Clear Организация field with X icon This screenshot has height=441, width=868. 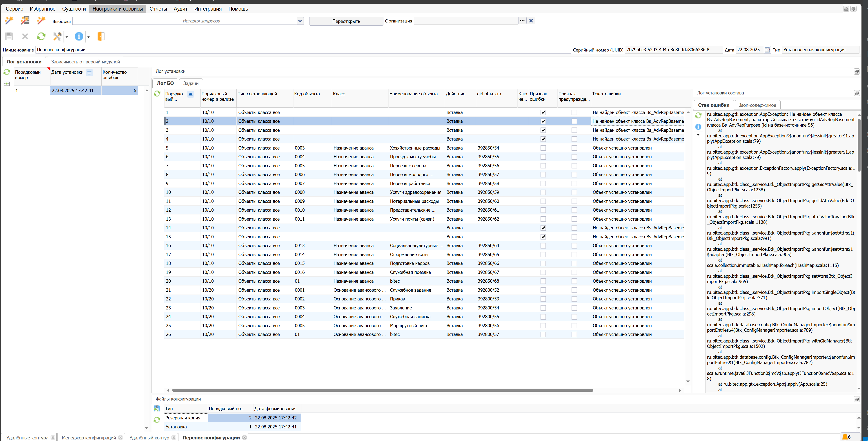tap(531, 20)
